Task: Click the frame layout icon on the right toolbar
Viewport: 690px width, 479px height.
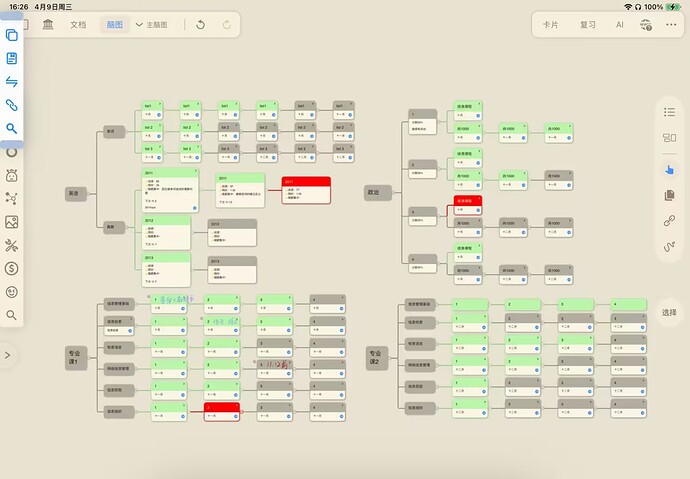Action: pyautogui.click(x=669, y=138)
